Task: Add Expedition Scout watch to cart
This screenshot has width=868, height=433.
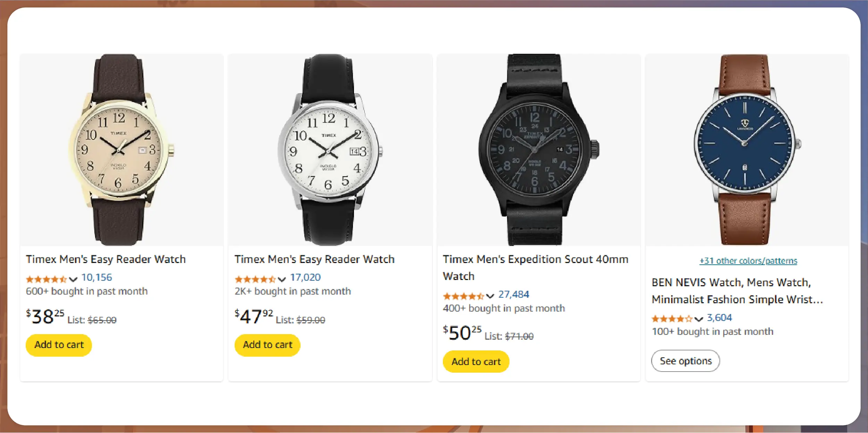Action: point(476,362)
